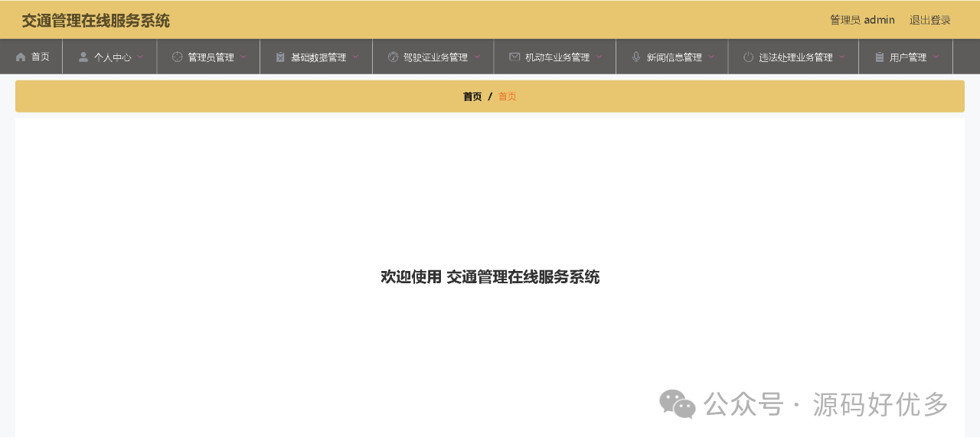980x444 pixels.
Task: Expand the 驾驶证业务管理 dropdown arrow
Action: click(477, 57)
